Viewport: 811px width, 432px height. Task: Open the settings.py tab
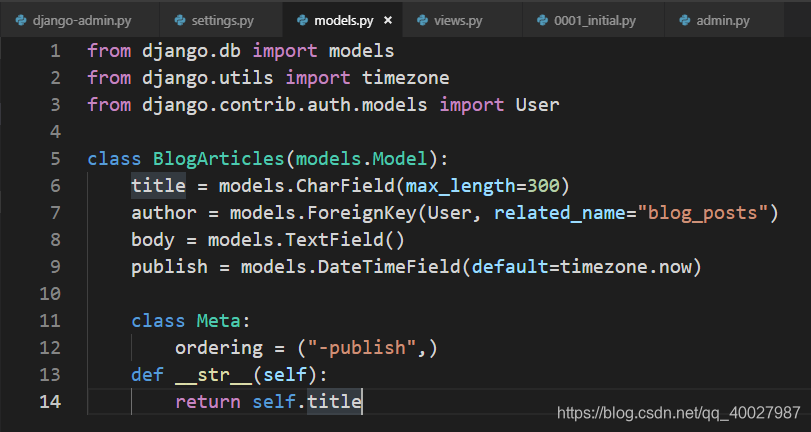point(221,21)
